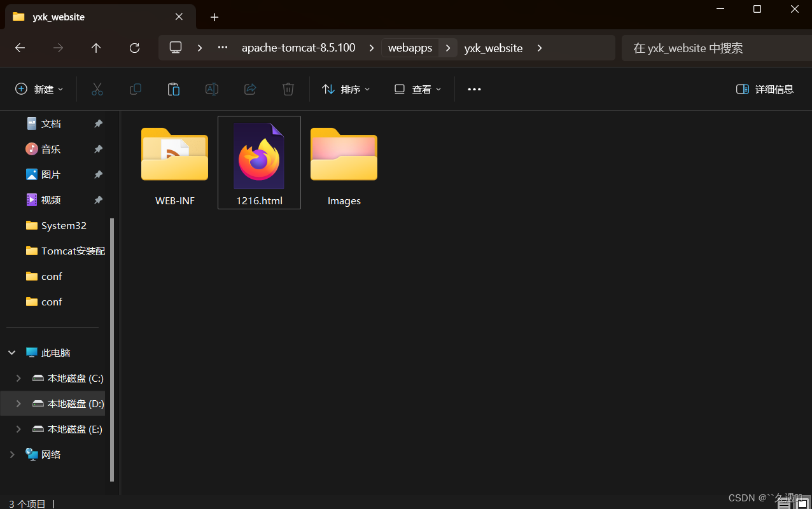Expand chevron after yxk_website in address bar
This screenshot has width=812, height=509.
pos(540,48)
